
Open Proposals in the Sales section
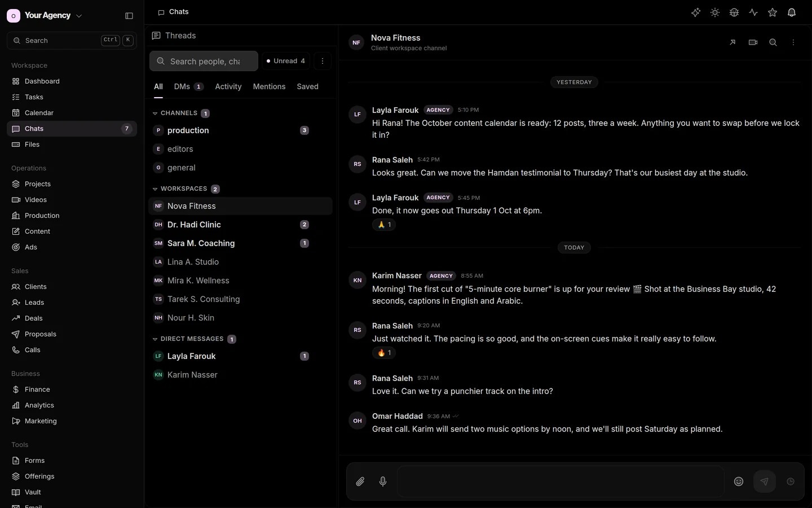click(x=72, y=334)
